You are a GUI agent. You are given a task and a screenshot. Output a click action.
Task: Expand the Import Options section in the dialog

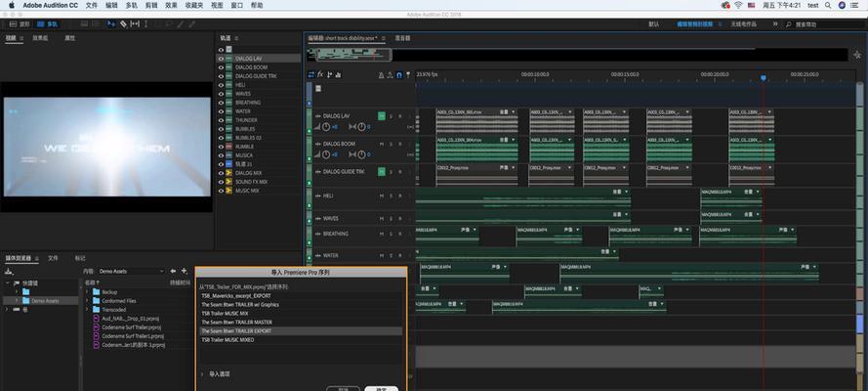coord(201,373)
